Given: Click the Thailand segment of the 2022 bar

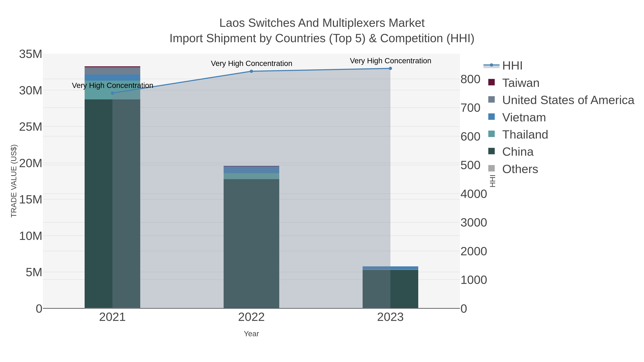Looking at the screenshot, I should (251, 176).
